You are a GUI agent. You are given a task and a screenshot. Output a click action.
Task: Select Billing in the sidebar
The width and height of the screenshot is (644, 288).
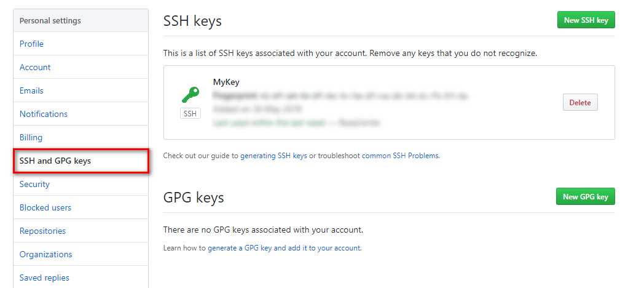pos(31,137)
